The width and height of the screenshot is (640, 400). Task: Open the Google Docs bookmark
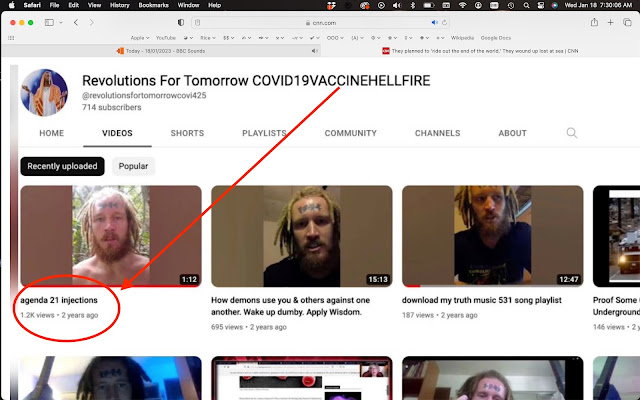click(x=496, y=38)
